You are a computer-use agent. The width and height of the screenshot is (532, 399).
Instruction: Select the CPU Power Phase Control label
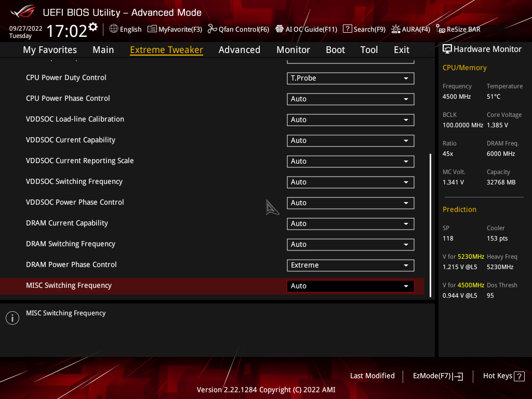68,98
